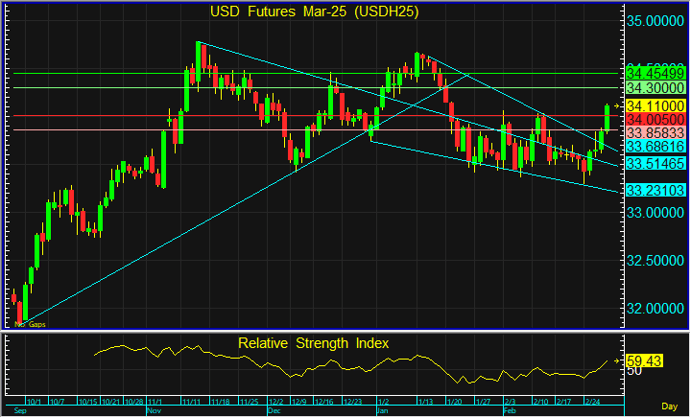Image resolution: width=691 pixels, height=418 pixels.
Task: Select the Jan month marker on time axis
Action: click(381, 410)
